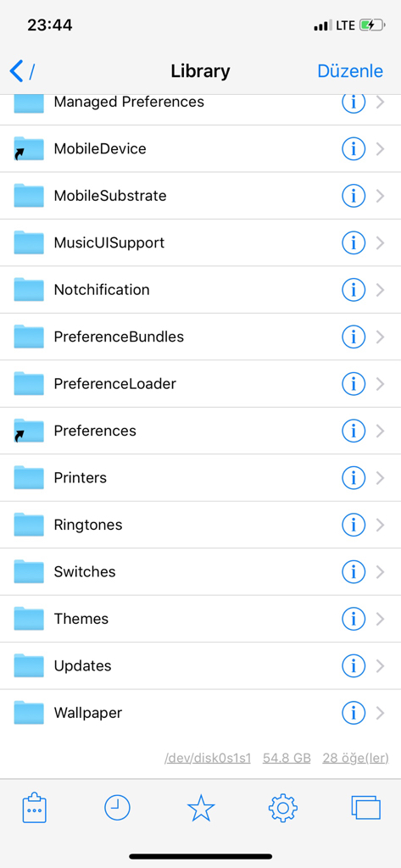Open the MusicUISupport folder

click(200, 242)
